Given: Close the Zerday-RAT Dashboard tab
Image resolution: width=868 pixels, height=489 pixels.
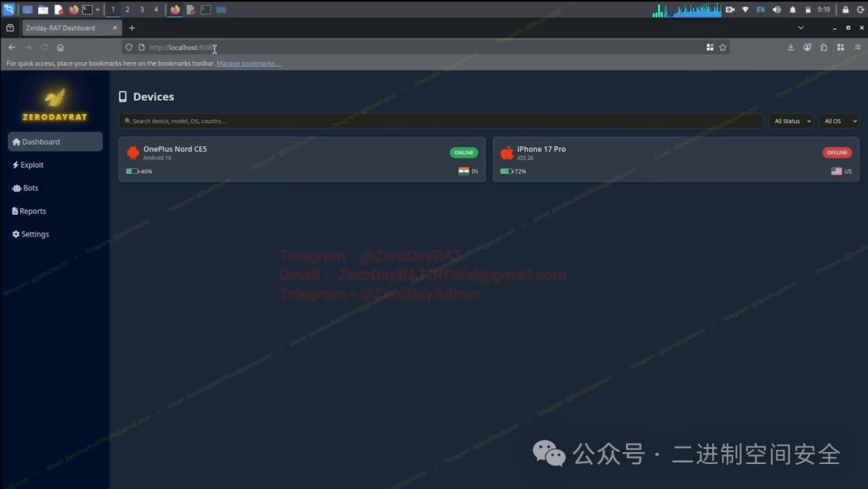Looking at the screenshot, I should (115, 27).
